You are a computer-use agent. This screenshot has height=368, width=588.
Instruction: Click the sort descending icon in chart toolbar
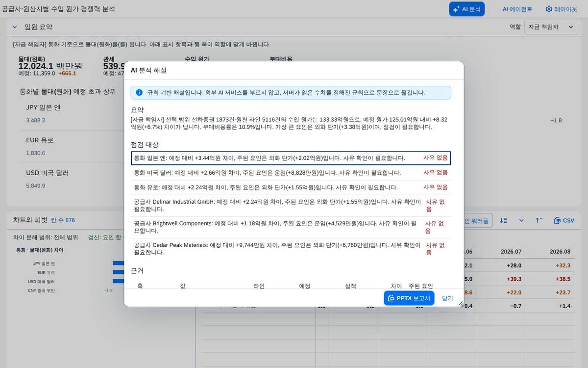503,220
